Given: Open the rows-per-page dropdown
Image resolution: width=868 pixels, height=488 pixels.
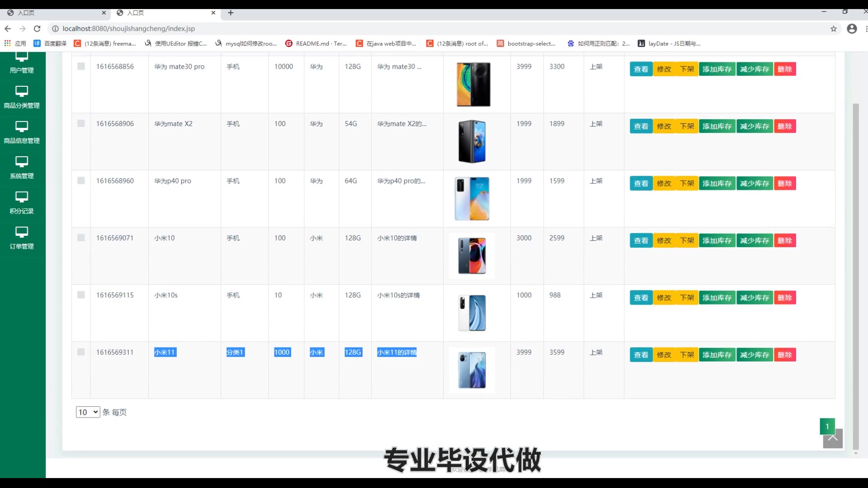Looking at the screenshot, I should pyautogui.click(x=88, y=412).
